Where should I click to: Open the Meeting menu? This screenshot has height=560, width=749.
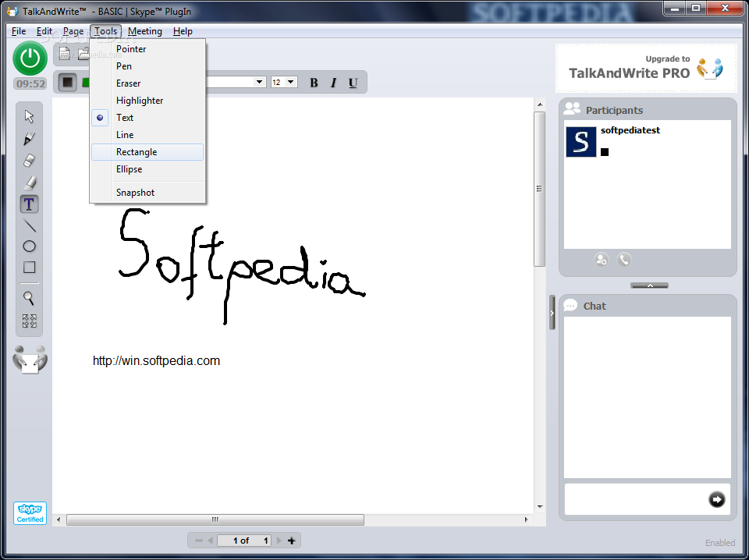(x=145, y=31)
